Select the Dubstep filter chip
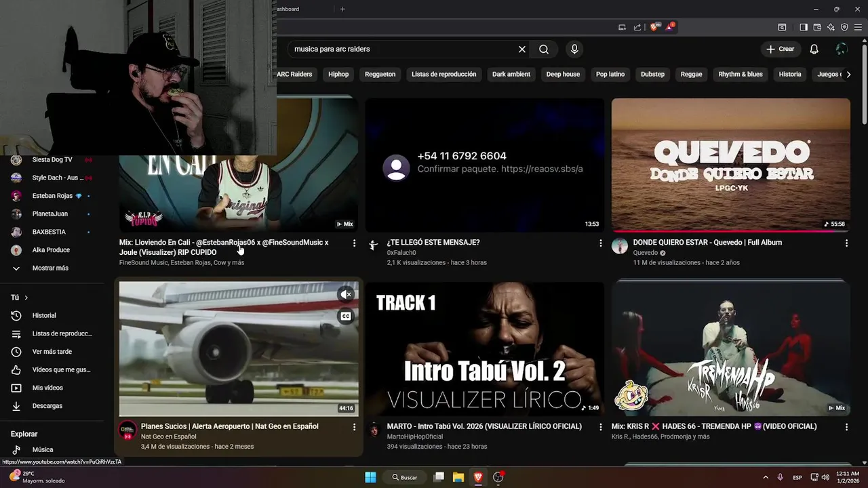 [x=652, y=75]
